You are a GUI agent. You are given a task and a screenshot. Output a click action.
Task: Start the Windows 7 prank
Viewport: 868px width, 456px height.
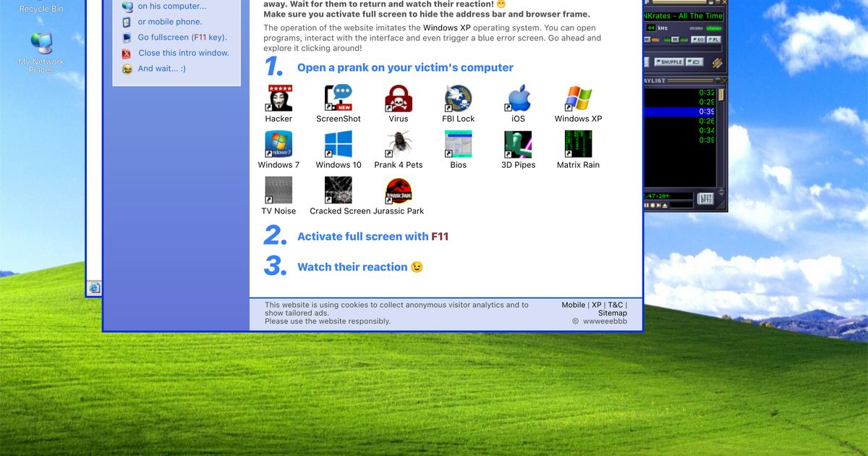tap(279, 144)
